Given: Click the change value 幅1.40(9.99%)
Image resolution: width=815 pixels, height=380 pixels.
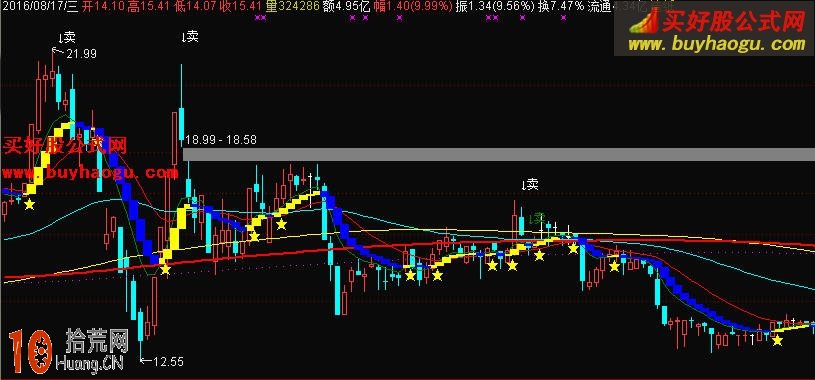Looking at the screenshot, I should [x=412, y=7].
